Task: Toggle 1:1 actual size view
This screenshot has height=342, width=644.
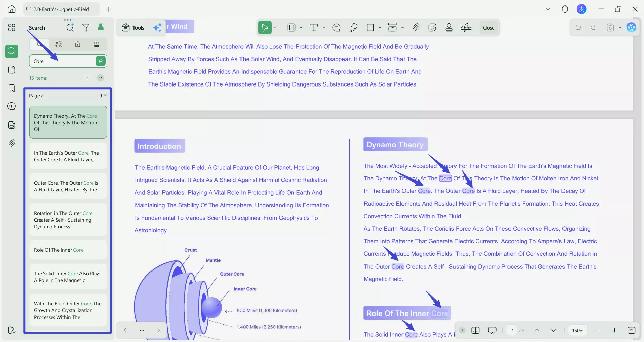Action: click(x=631, y=330)
